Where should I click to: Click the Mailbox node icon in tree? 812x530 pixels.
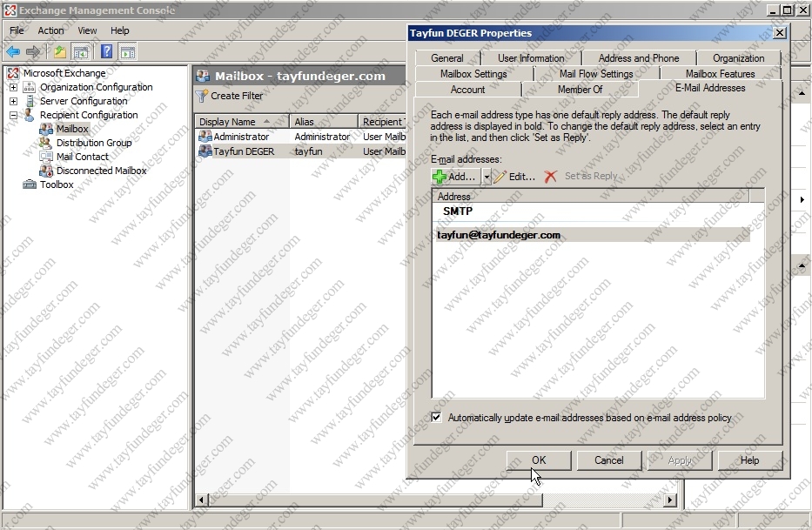46,129
